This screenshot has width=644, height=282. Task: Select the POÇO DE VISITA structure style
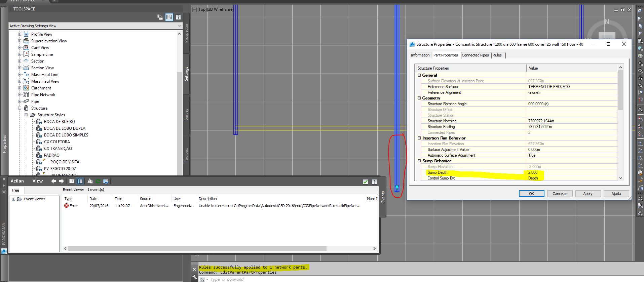click(x=65, y=162)
